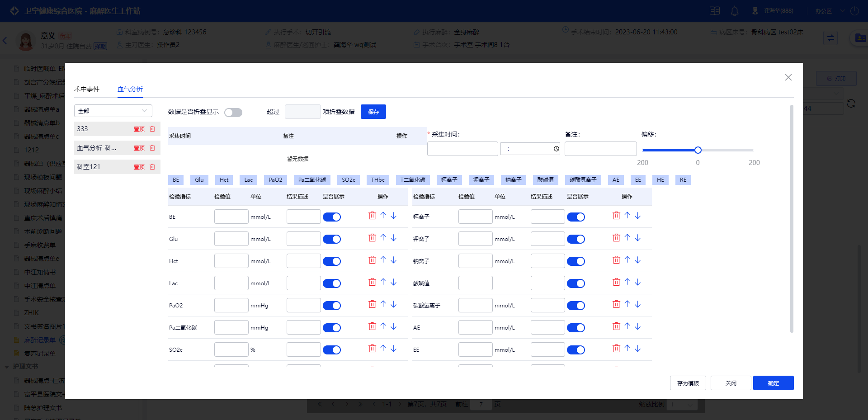Click the 打印 button behind dialog
This screenshot has width=868, height=420.
point(836,79)
